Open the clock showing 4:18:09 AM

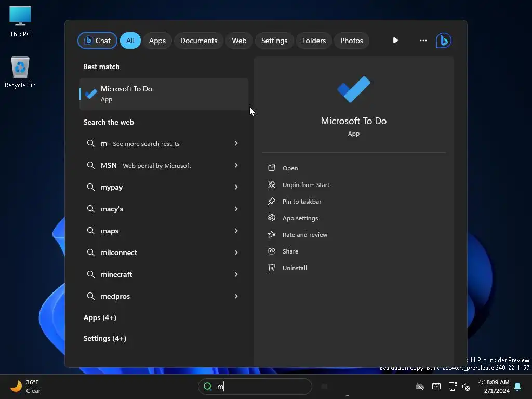(x=494, y=387)
